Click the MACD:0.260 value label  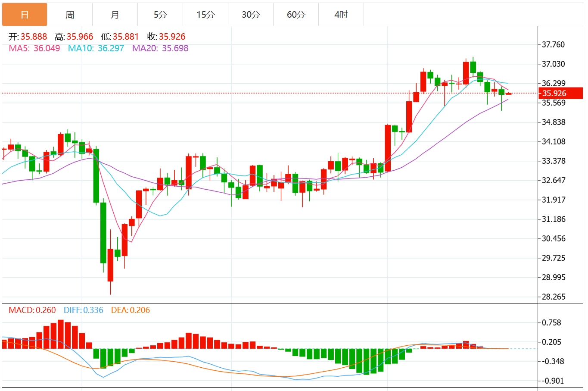(x=32, y=310)
